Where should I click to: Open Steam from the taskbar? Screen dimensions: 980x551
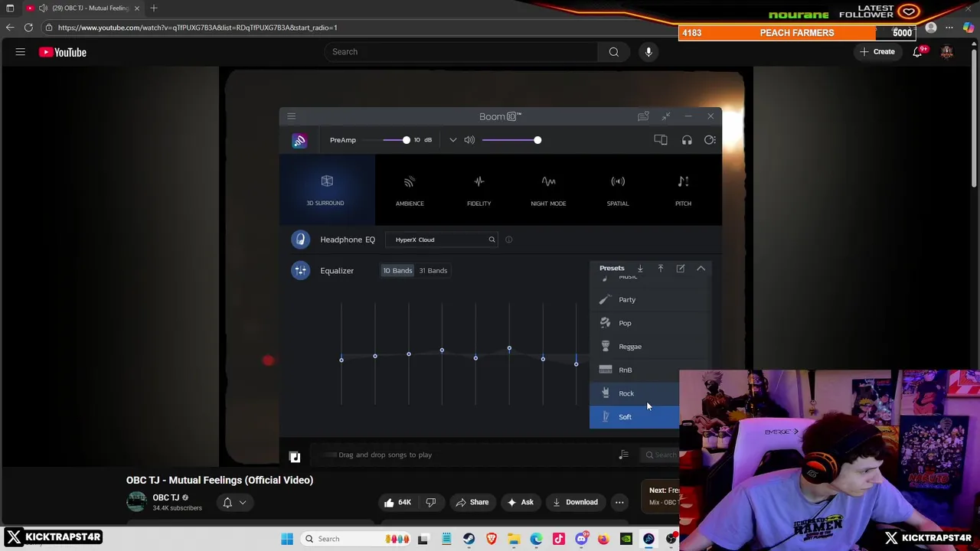coord(469,539)
